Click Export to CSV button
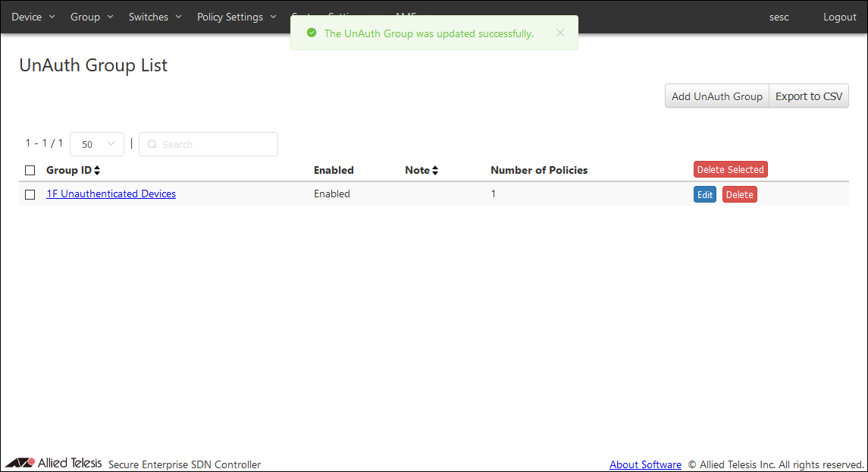This screenshot has width=868, height=472. [809, 96]
